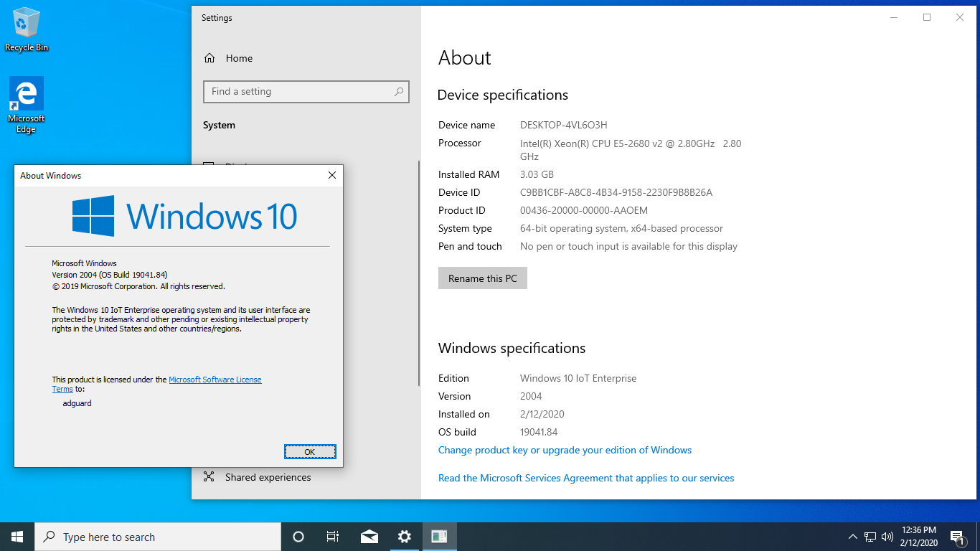Image resolution: width=980 pixels, height=551 pixels.
Task: Click the taskbar search magnifier icon
Action: point(49,537)
